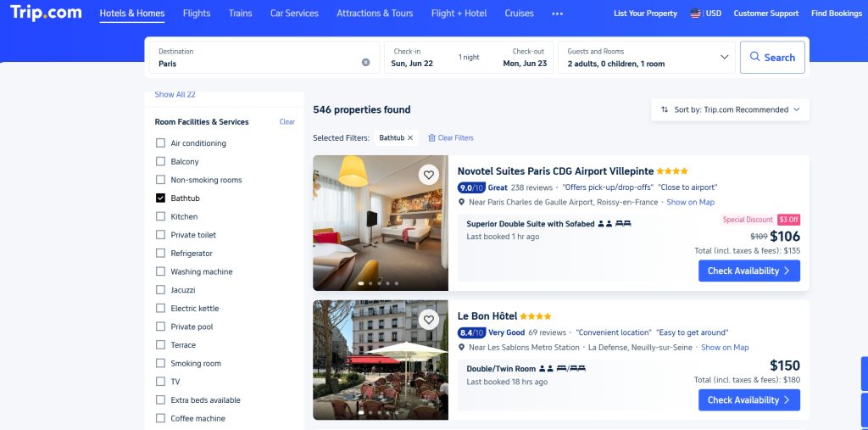The image size is (868, 430).
Task: Open the Cruises tab
Action: (x=520, y=14)
